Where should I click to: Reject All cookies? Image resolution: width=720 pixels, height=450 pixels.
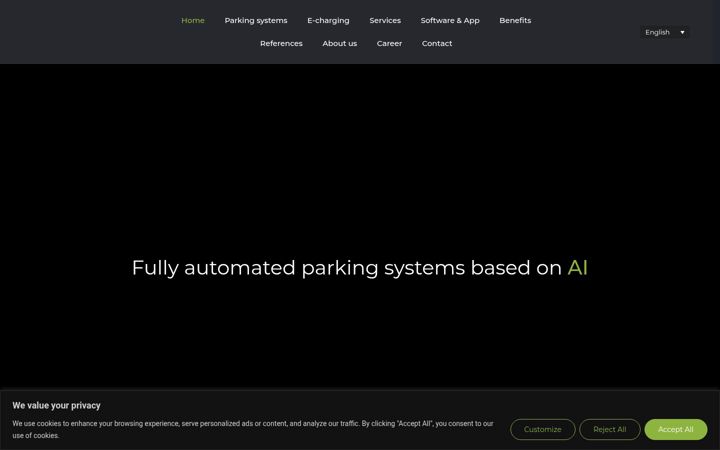(x=609, y=429)
